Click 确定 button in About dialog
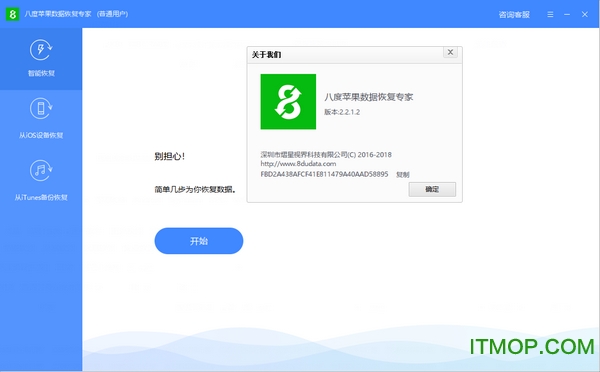Screen dimensions: 600x372 (x=432, y=189)
